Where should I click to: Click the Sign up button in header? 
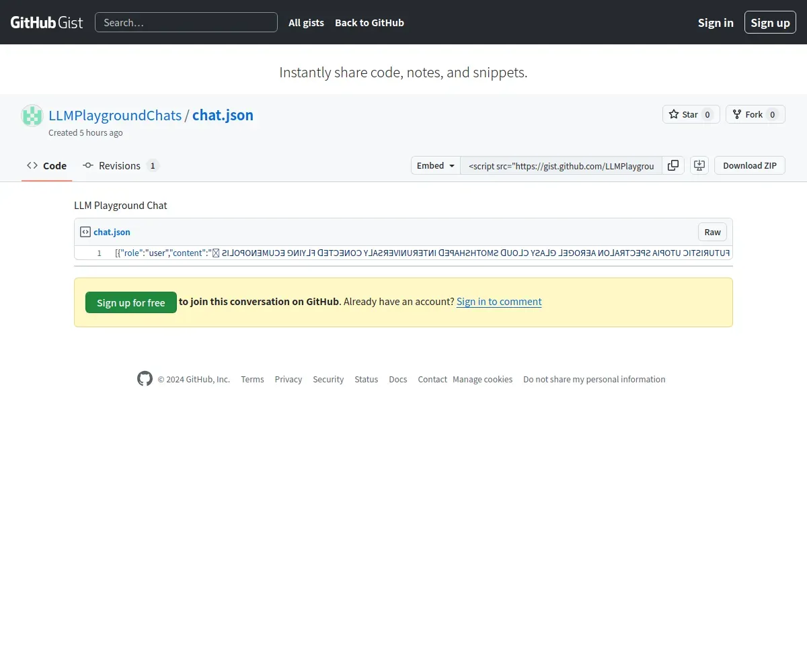770,22
